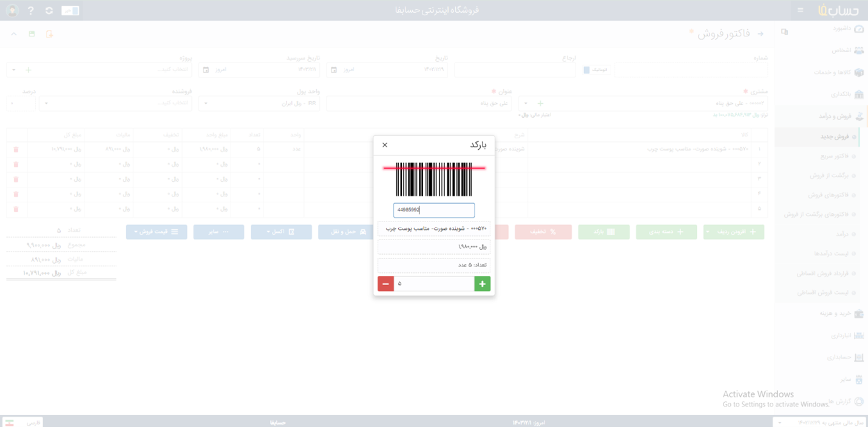Add a new project with plus icon

point(28,70)
